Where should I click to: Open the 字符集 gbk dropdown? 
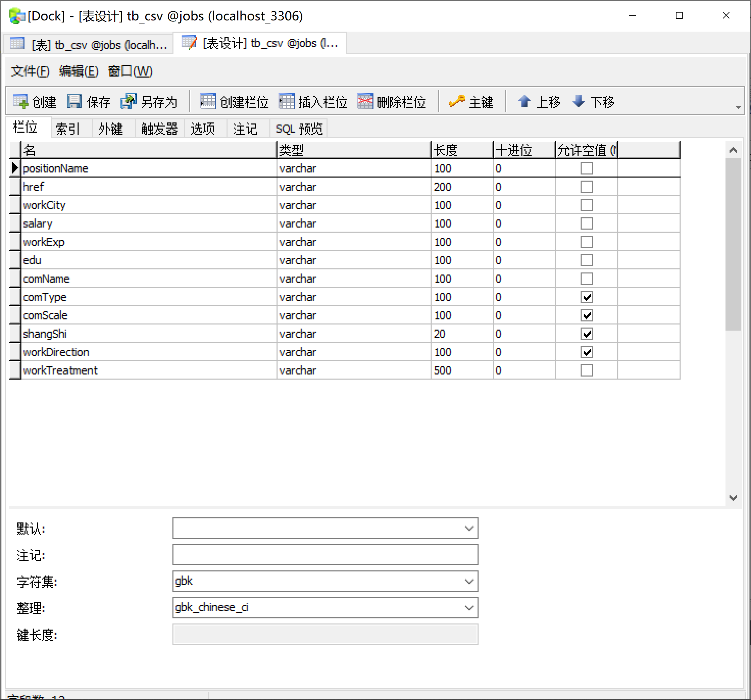(469, 581)
